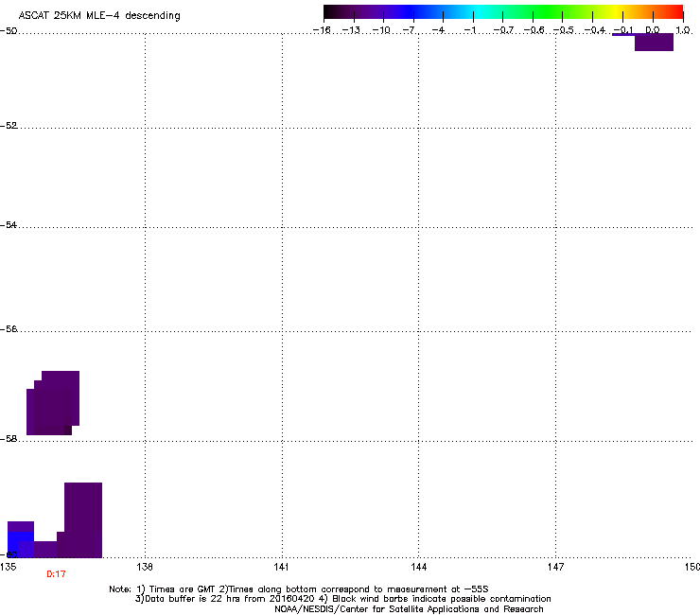Click the NOAA/NESDIS credit line
This screenshot has width=700, height=615.
click(x=409, y=609)
